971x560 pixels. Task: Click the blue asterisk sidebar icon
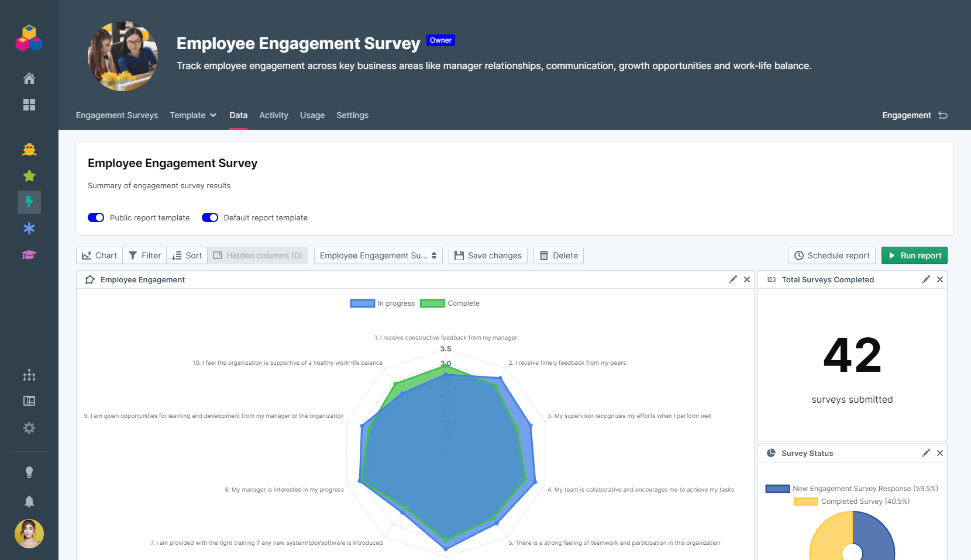pos(29,229)
